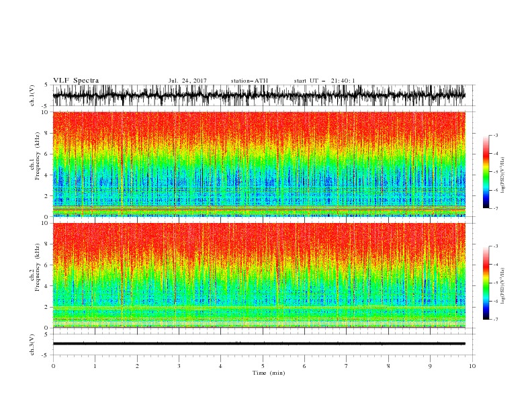Click the ch.1 'log(PSD)(V²/Hz)' colorbar label
This screenshot has height=411, width=532.
[502, 175]
